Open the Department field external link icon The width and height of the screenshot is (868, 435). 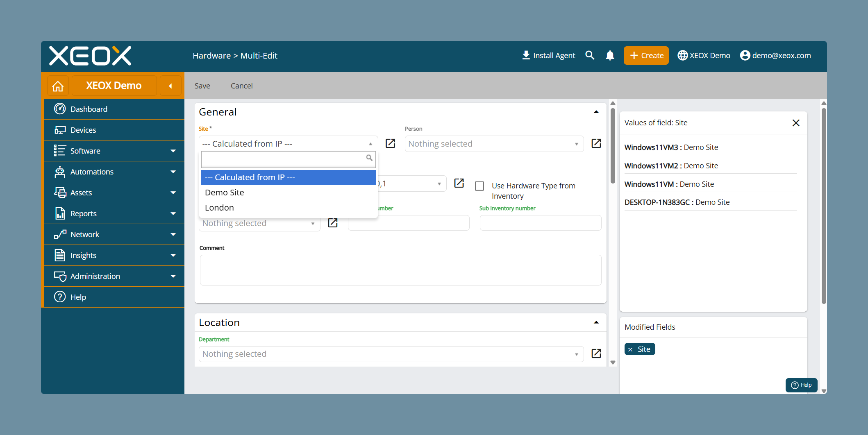click(596, 353)
